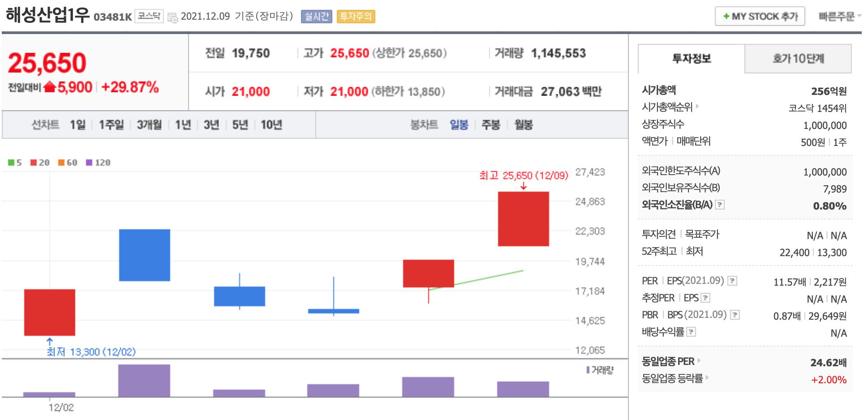The width and height of the screenshot is (868, 420).
Task: Click the 시가 value 21,000
Action: (x=251, y=92)
